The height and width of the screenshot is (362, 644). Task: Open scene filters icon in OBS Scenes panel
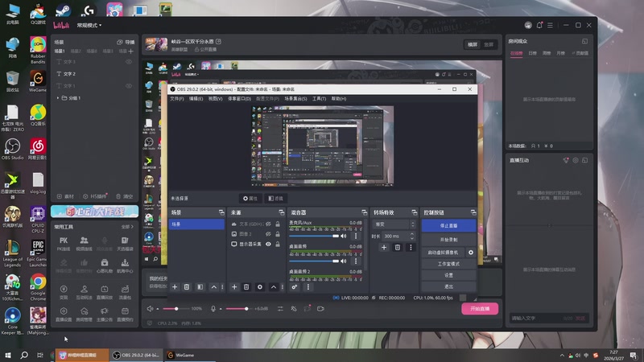[x=200, y=287]
